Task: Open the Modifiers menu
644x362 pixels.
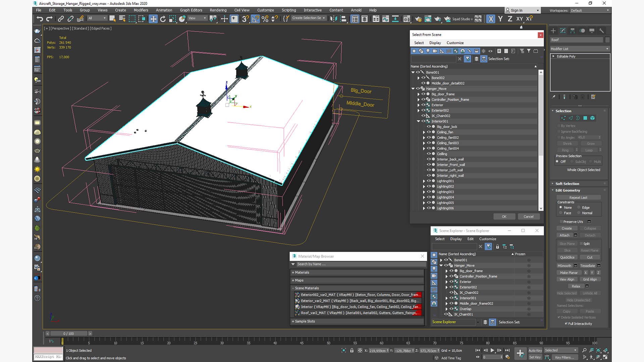Action: click(x=141, y=10)
